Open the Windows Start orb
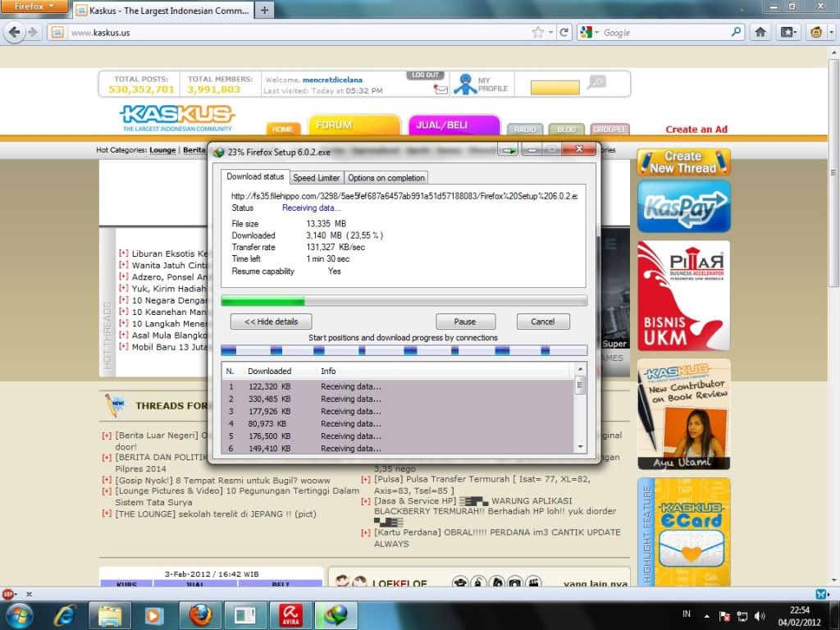 [20, 615]
